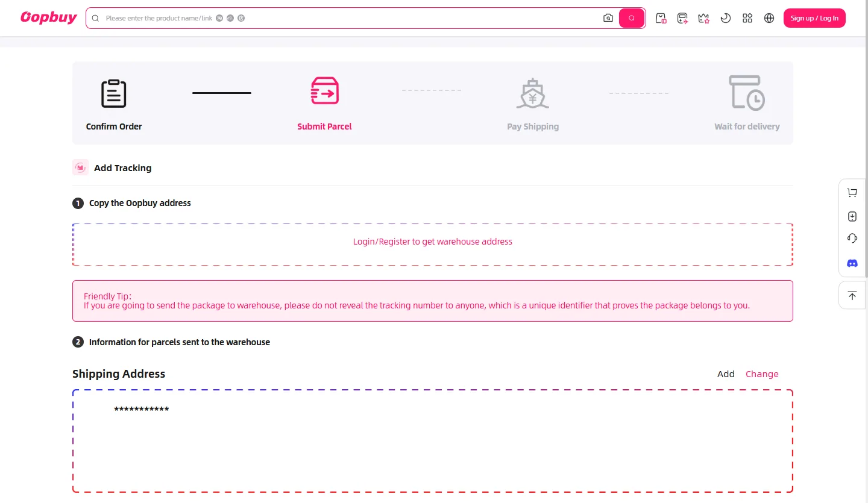Viewport: 868px width, 503px height.
Task: Click the masked shipping address text
Action: (x=142, y=410)
